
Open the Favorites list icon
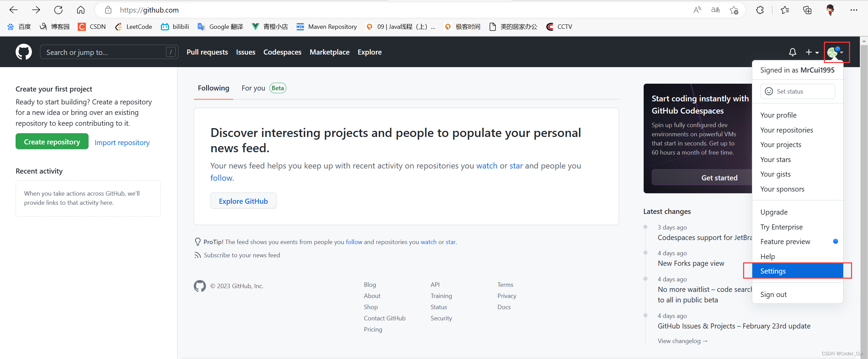[785, 10]
